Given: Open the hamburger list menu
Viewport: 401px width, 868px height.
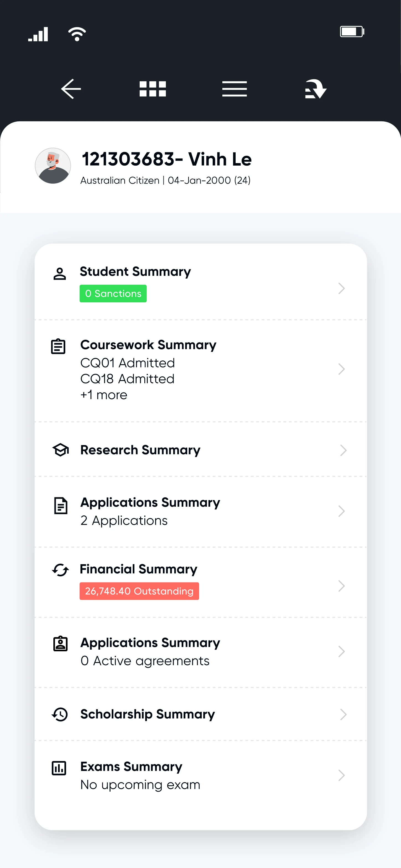Looking at the screenshot, I should point(235,89).
